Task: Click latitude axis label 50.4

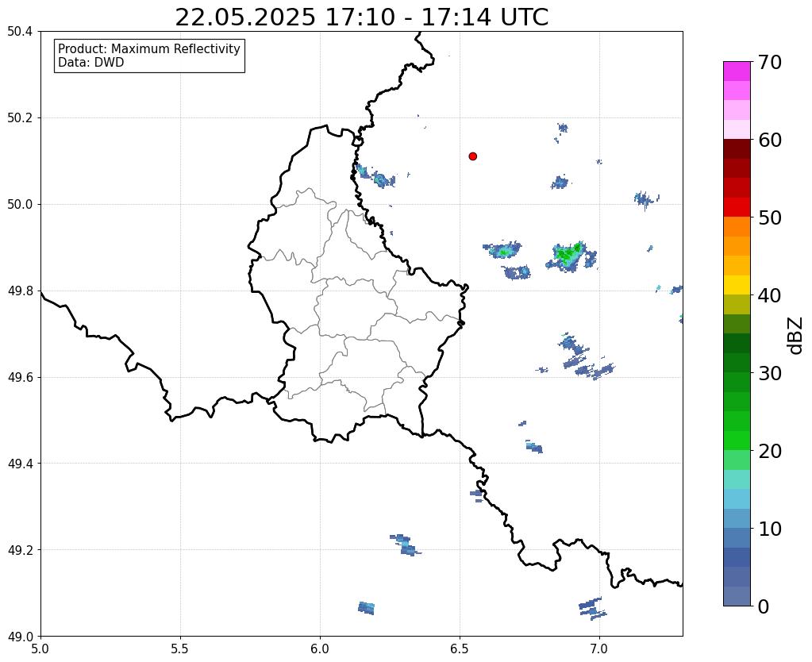Action: (20, 32)
